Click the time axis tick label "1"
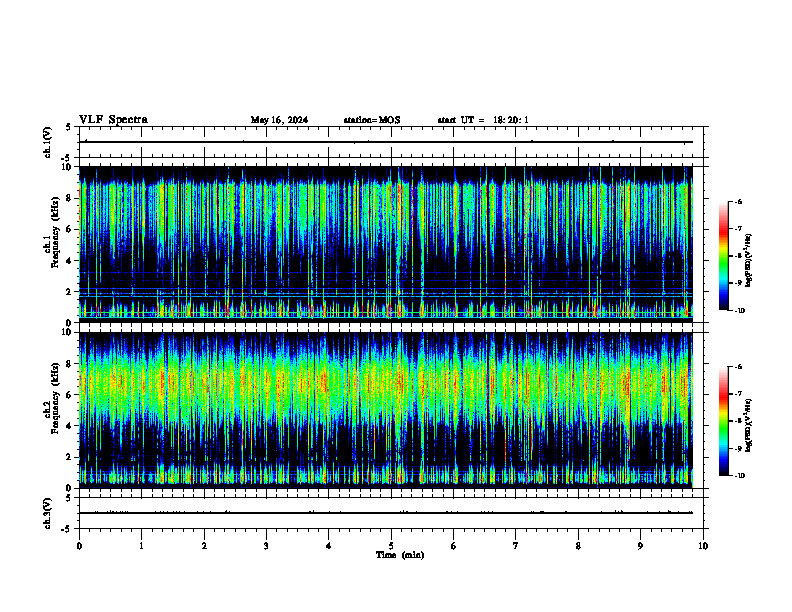Screen dimensions: 792x612 (x=141, y=546)
